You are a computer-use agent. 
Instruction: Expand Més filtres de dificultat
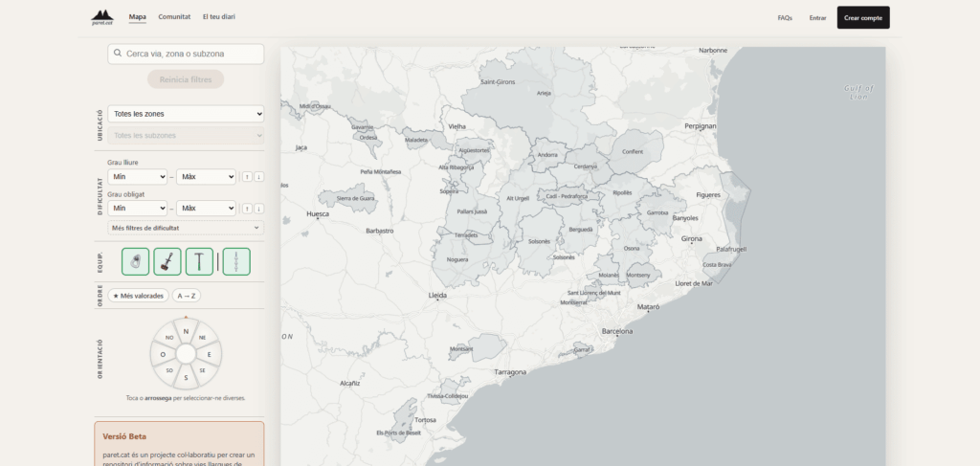pos(186,228)
